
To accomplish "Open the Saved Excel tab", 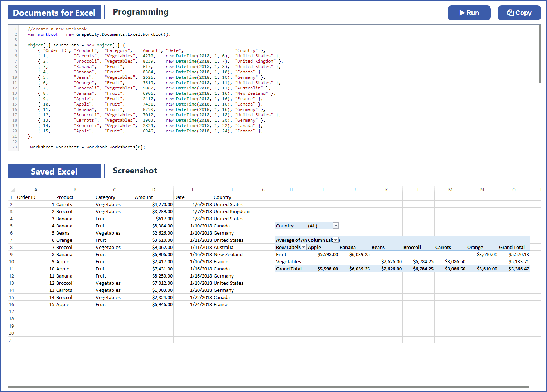I will click(54, 171).
